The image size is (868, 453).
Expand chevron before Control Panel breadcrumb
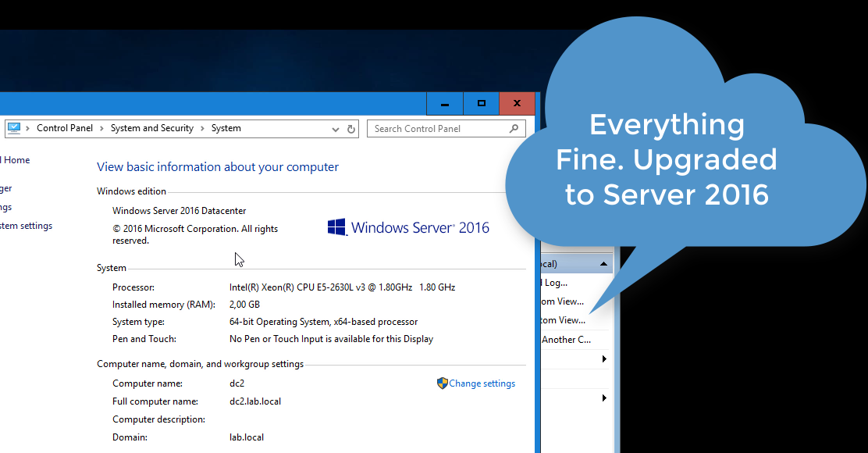click(x=27, y=128)
